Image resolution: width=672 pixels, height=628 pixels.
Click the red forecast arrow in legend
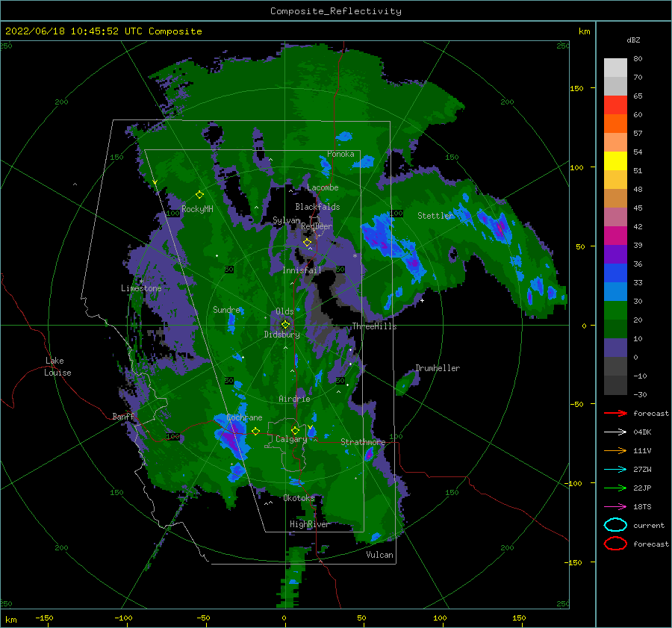615,413
